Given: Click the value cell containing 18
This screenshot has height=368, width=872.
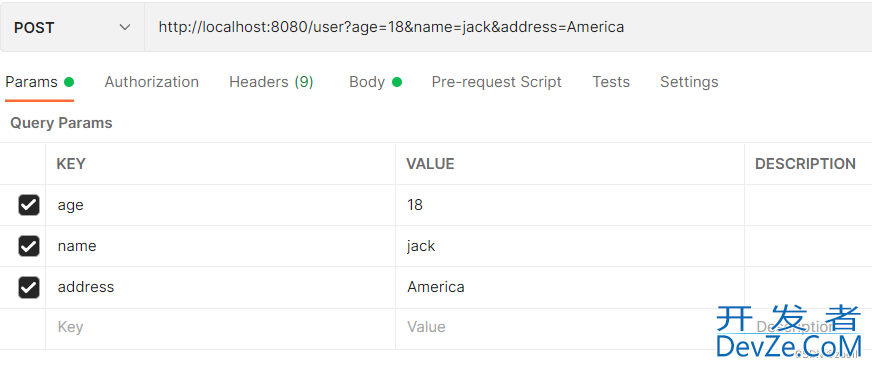Looking at the screenshot, I should click(x=570, y=205).
